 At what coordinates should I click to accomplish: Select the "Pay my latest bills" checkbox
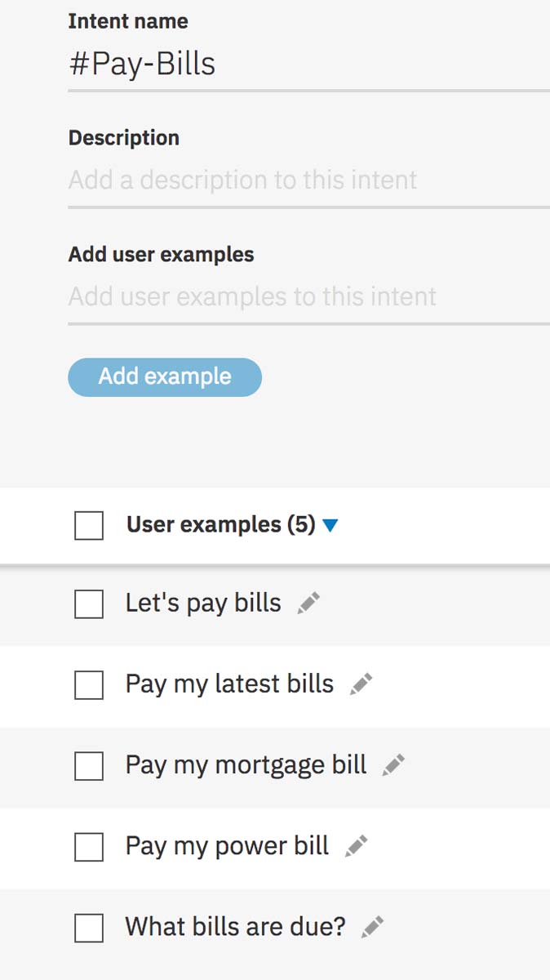tap(89, 685)
